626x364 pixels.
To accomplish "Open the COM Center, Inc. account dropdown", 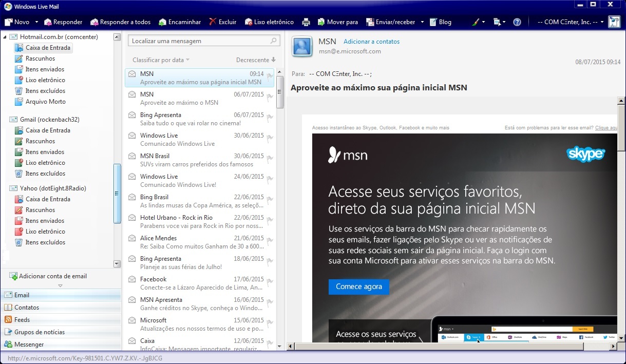I will (x=570, y=22).
